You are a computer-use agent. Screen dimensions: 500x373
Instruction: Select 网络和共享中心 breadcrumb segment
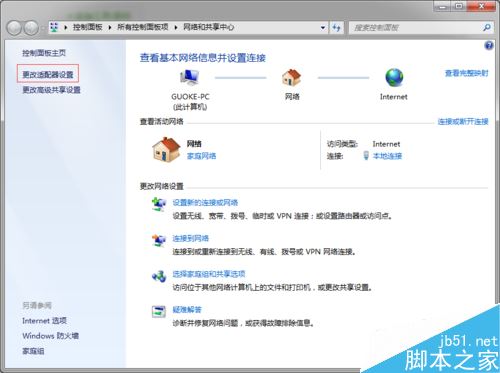pyautogui.click(x=208, y=27)
